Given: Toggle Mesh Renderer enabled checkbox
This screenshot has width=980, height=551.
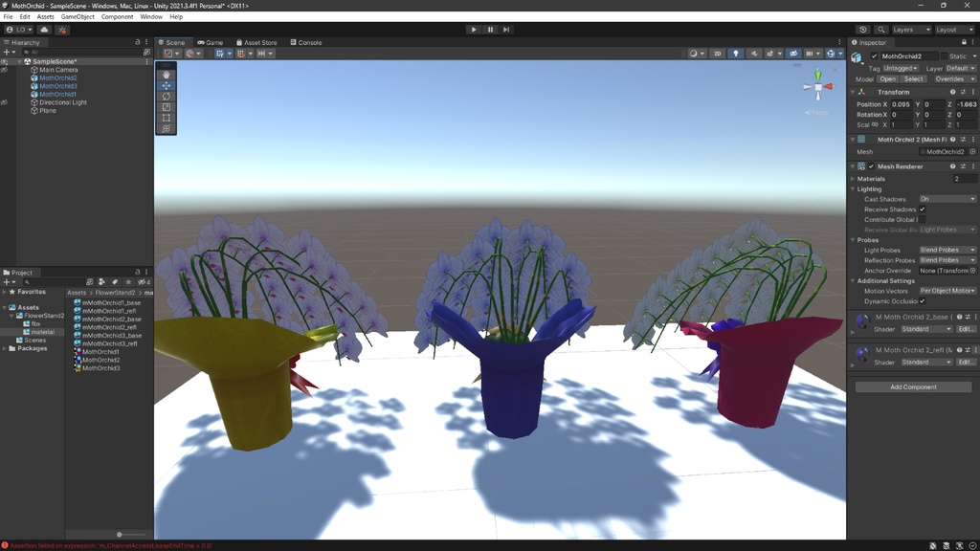Looking at the screenshot, I should point(871,166).
